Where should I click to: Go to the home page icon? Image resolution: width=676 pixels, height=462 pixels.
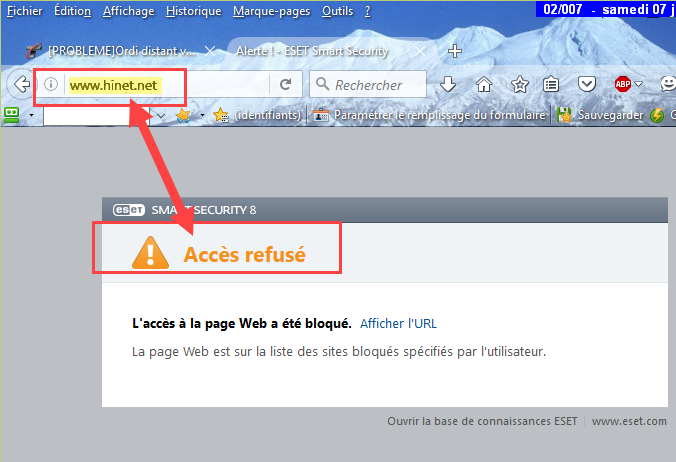click(x=484, y=84)
